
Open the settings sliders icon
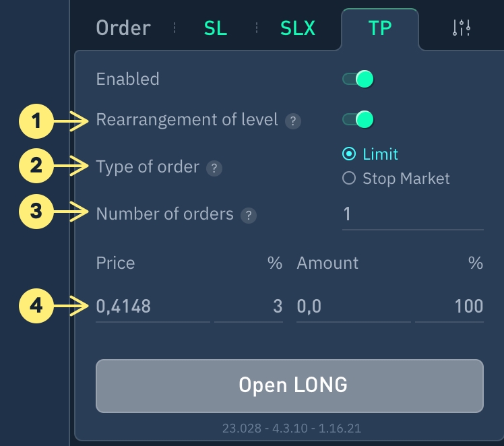click(462, 28)
